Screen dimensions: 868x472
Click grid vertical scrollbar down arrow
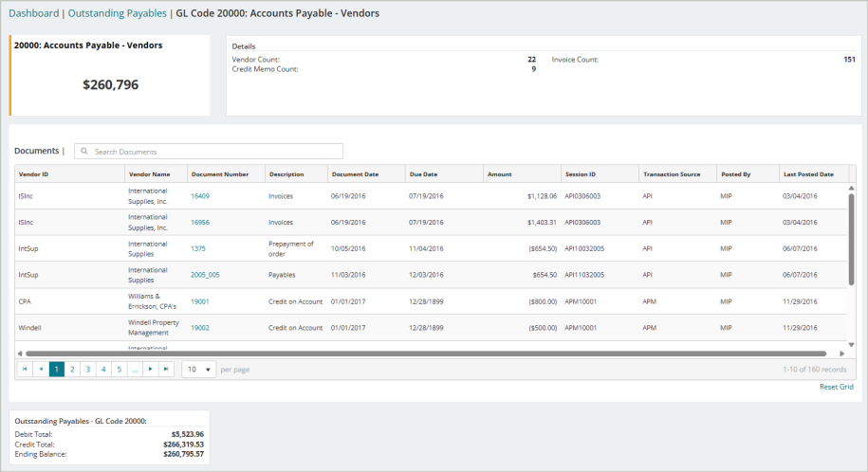click(851, 345)
